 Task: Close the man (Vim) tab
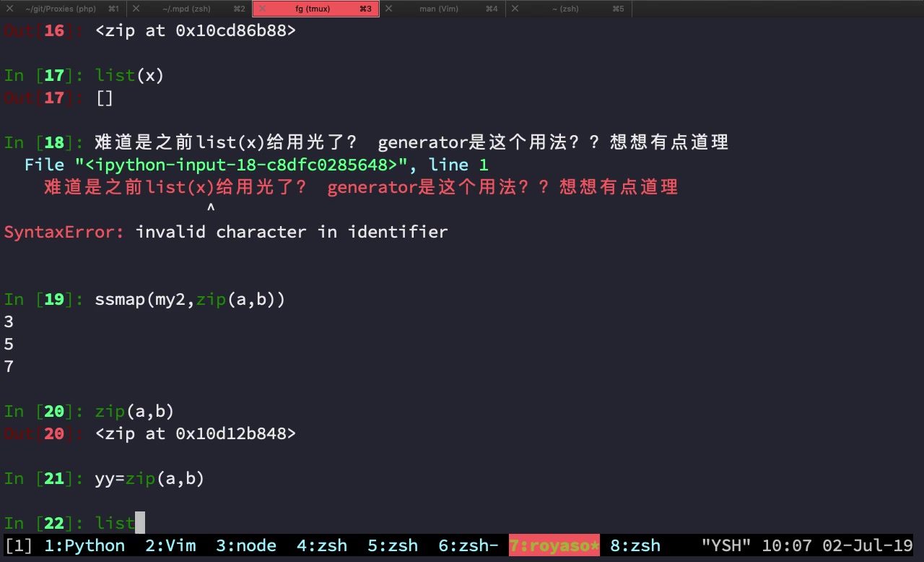click(388, 9)
